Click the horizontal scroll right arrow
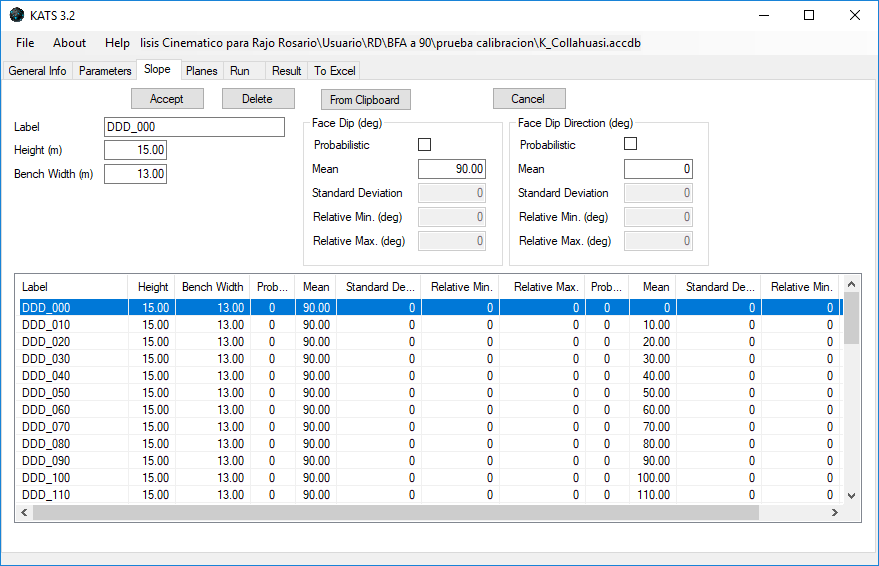 click(x=835, y=512)
